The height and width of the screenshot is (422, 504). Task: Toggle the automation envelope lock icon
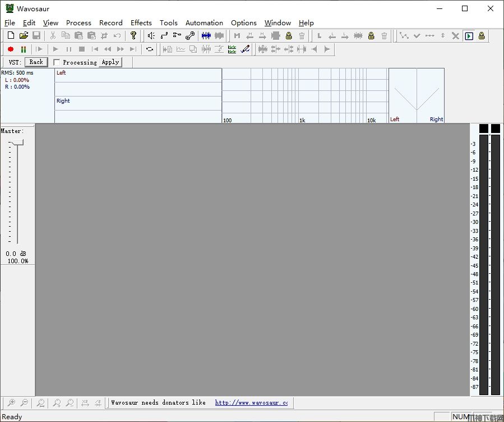[x=481, y=35]
